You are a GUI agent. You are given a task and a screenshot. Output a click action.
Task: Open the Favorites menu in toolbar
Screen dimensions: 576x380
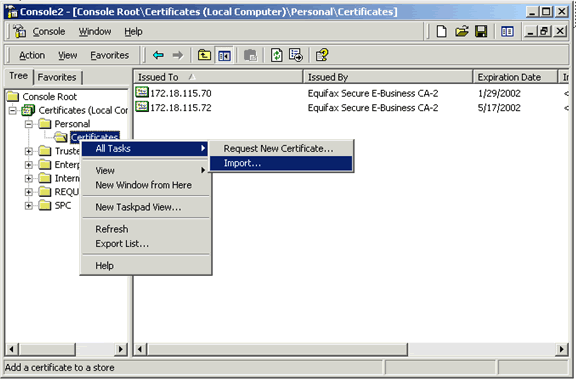(109, 55)
